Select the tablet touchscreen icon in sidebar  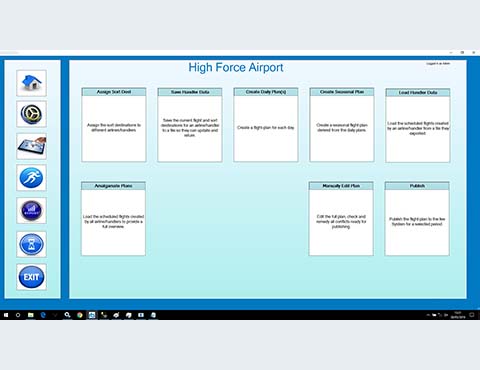[31, 146]
